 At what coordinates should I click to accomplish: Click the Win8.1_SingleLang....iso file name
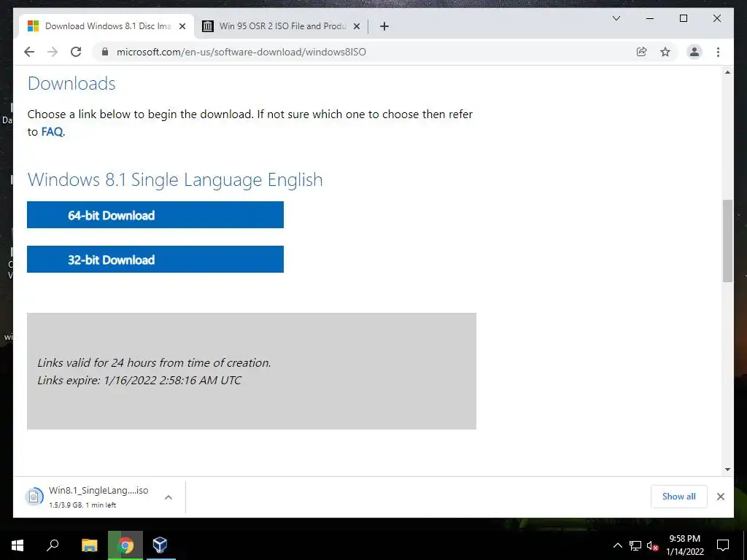point(98,490)
